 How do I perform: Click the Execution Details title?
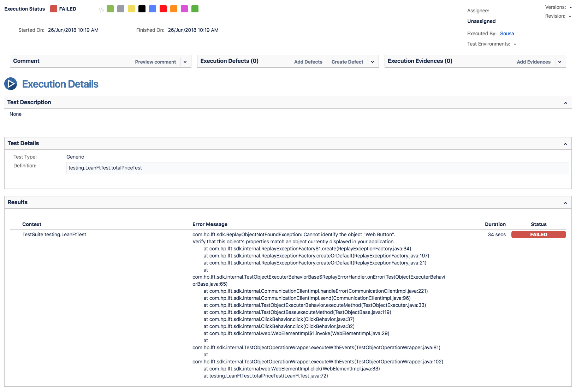(60, 84)
